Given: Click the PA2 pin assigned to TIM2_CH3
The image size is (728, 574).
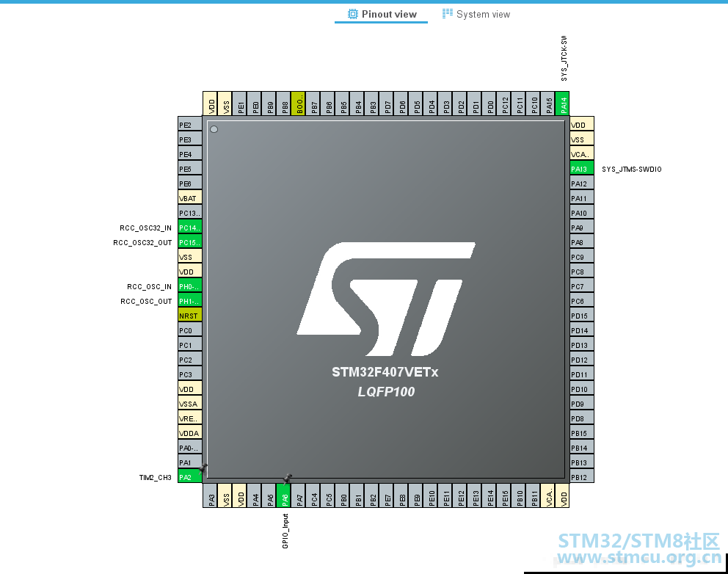Looking at the screenshot, I should 190,477.
